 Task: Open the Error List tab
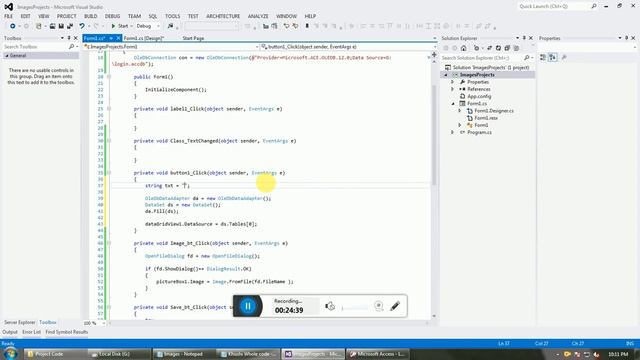(x=31, y=332)
